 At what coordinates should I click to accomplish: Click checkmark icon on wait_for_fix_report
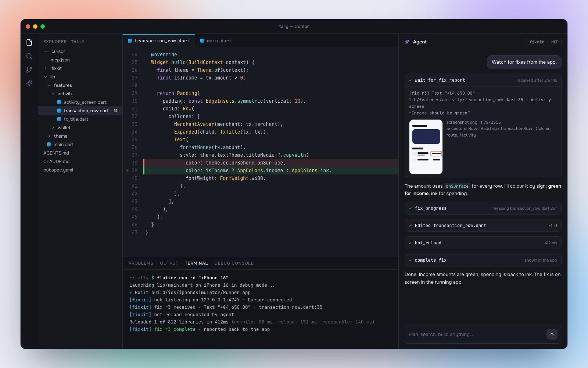[x=410, y=80]
